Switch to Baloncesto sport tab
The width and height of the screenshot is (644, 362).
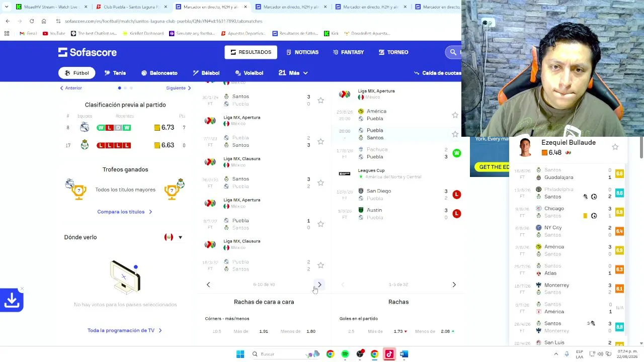[159, 73]
